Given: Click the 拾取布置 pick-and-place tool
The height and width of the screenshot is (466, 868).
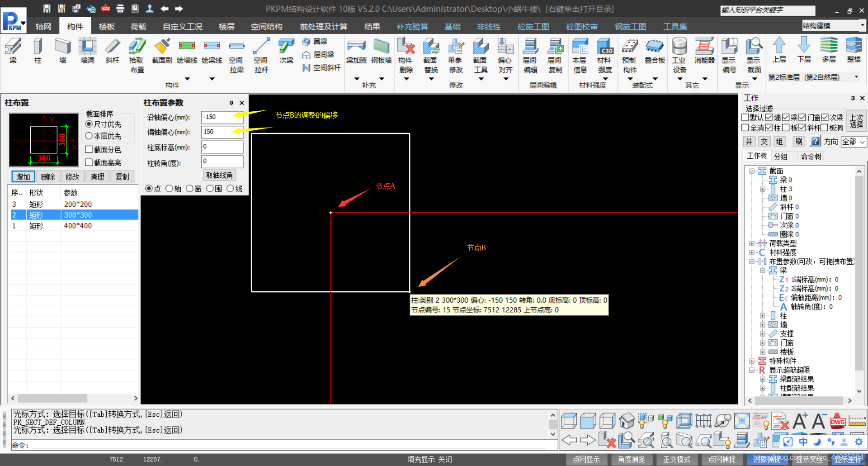Looking at the screenshot, I should (137, 55).
